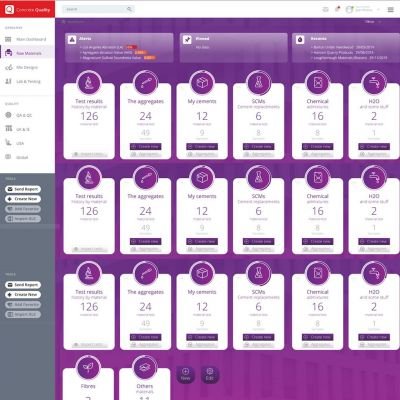400x400 pixels.
Task: Click the layers icon on the Others card
Action: (x=145, y=367)
